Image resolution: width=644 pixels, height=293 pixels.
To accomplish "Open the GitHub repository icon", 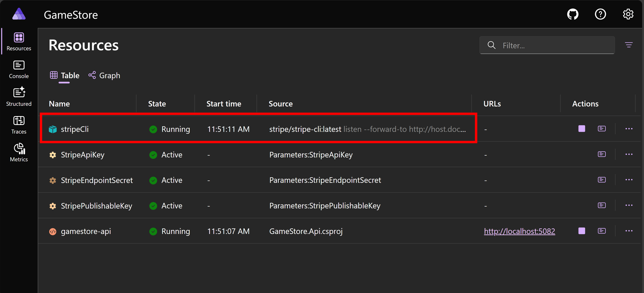I will [x=573, y=14].
